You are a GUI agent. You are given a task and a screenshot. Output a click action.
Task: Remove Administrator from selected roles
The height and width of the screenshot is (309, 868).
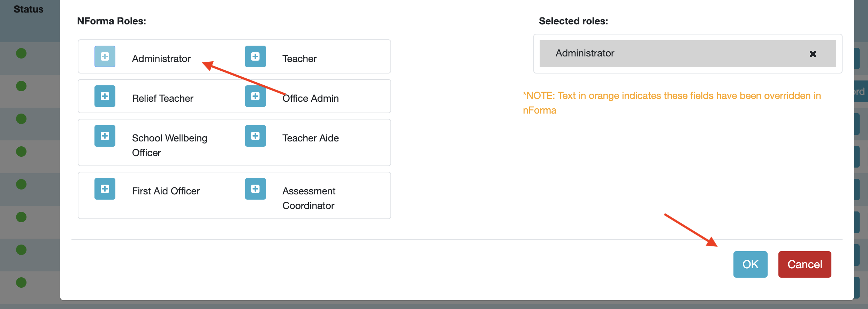(x=813, y=54)
